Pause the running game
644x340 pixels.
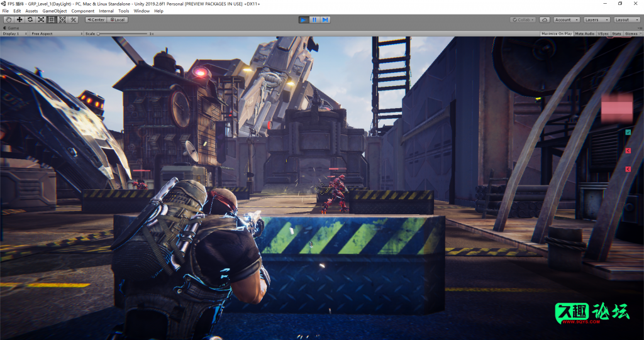click(314, 19)
